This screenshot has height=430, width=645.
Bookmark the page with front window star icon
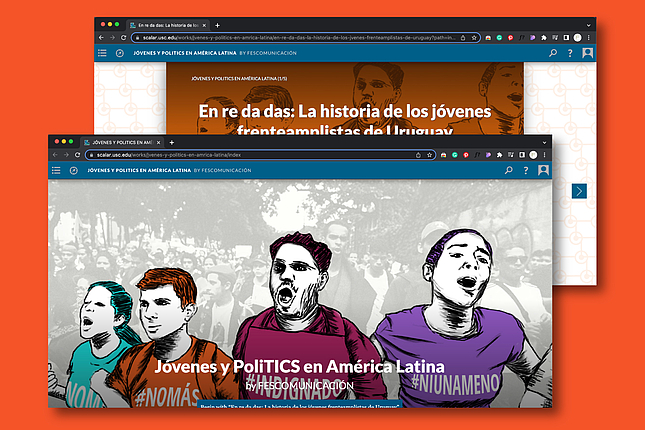click(429, 155)
